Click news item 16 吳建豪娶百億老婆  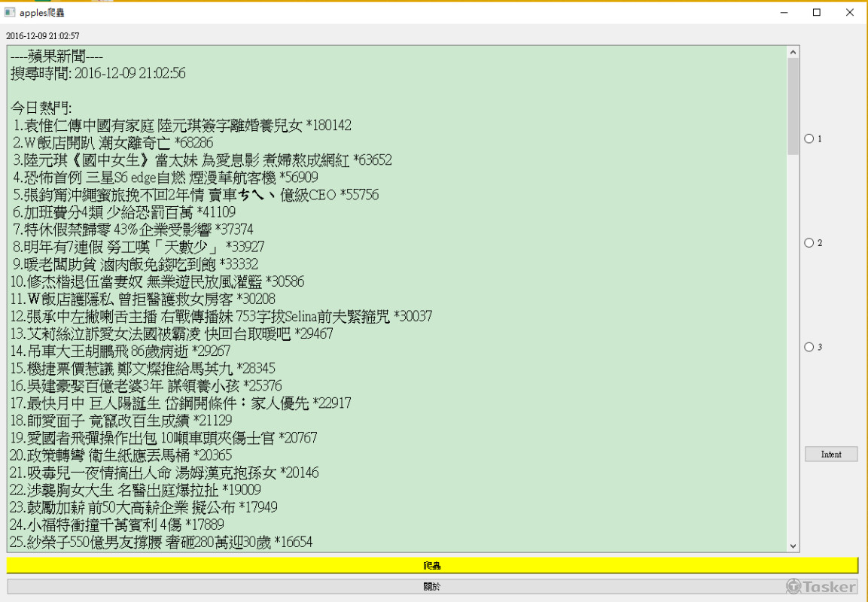coord(146,385)
